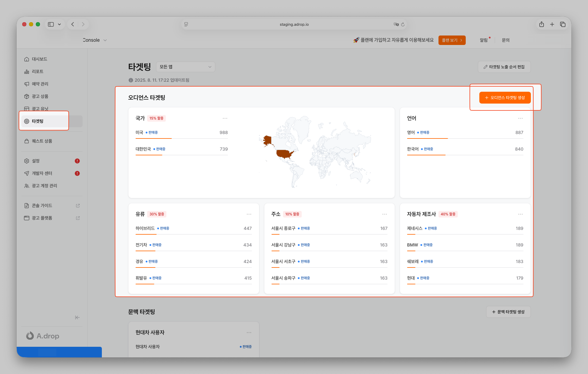Click the Safari share icon

tap(542, 24)
